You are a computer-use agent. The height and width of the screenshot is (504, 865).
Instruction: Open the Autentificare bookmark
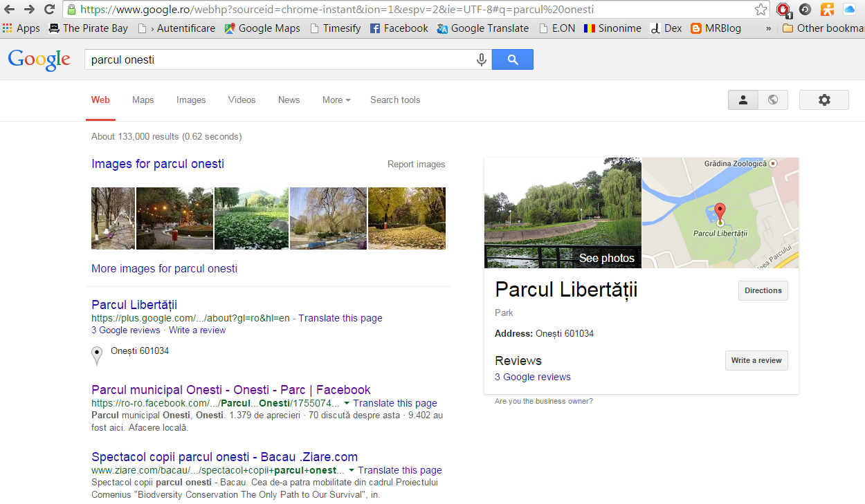tap(176, 28)
